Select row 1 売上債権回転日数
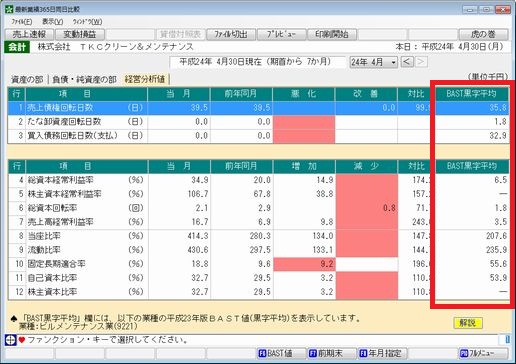Screen dimensions: 516x364 point(258,108)
